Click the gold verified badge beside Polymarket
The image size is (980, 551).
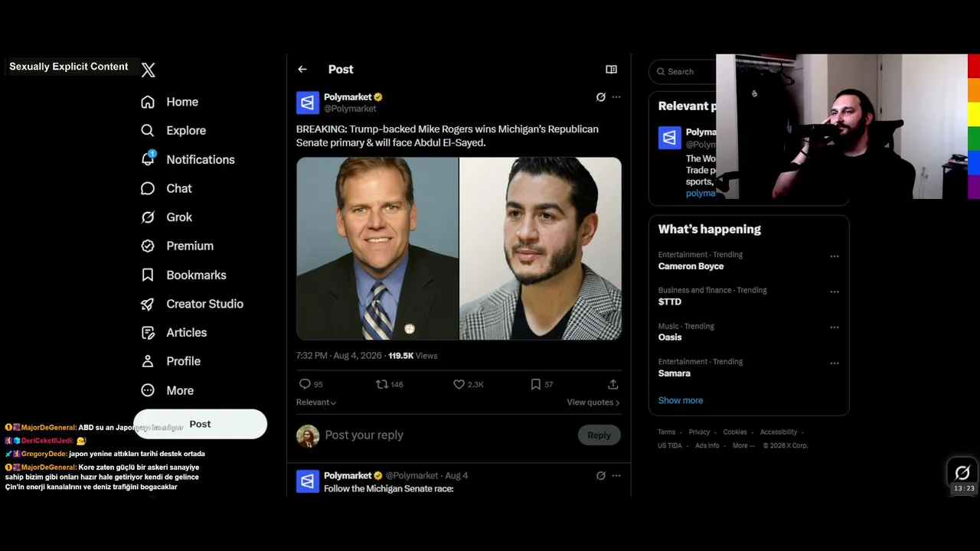tap(378, 97)
